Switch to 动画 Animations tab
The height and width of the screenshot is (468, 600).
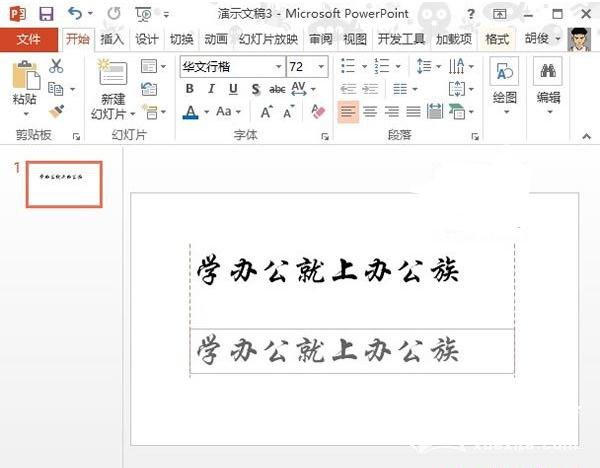[216, 39]
